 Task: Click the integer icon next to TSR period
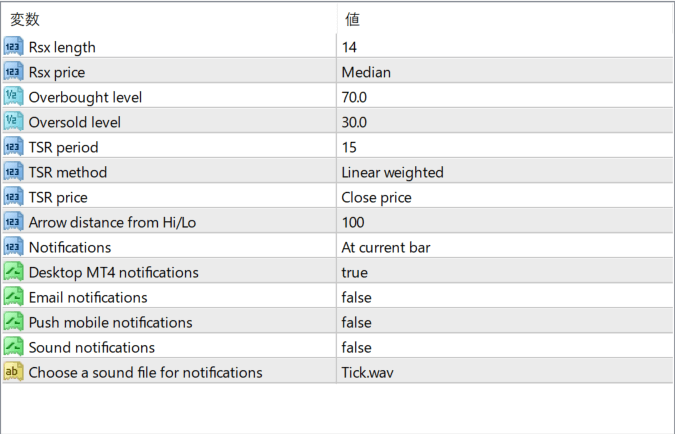tap(13, 147)
